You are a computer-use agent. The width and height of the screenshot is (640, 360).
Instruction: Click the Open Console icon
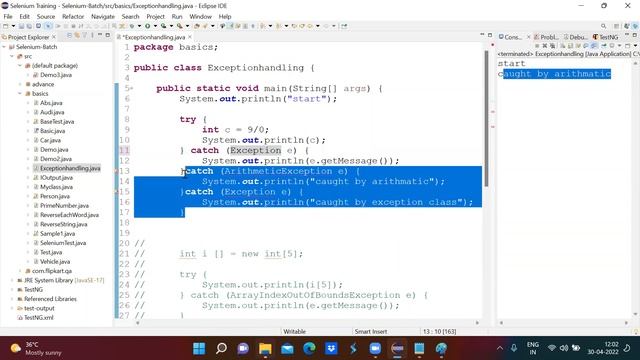point(627,45)
